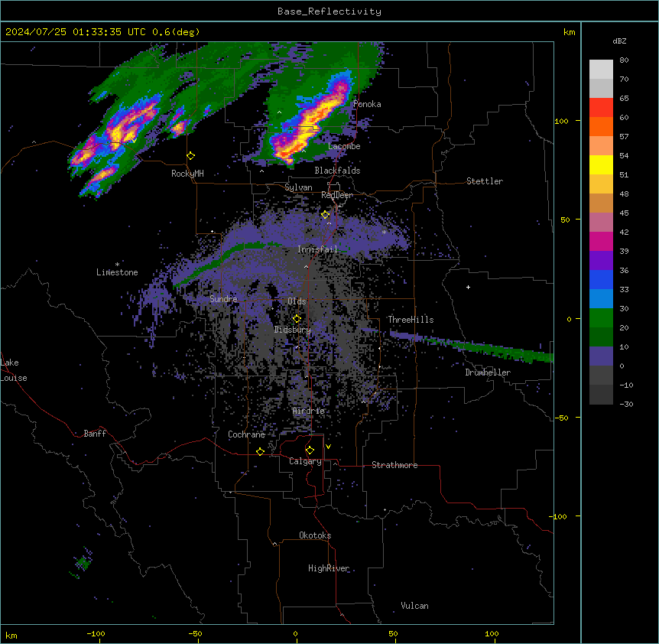Image resolution: width=659 pixels, height=644 pixels.
Task: Click the Banff label
Action: [x=95, y=434]
